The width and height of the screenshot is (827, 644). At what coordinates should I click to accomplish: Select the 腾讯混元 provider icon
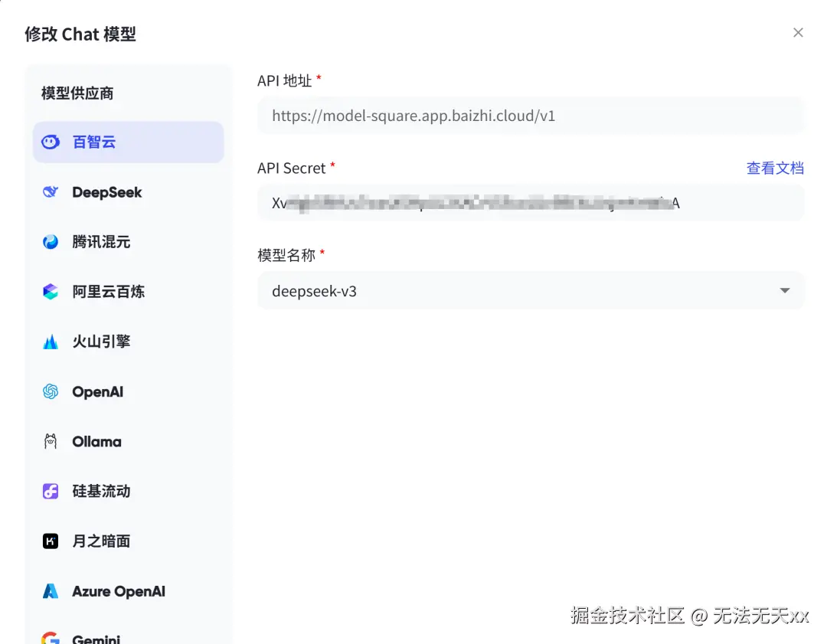(x=51, y=241)
